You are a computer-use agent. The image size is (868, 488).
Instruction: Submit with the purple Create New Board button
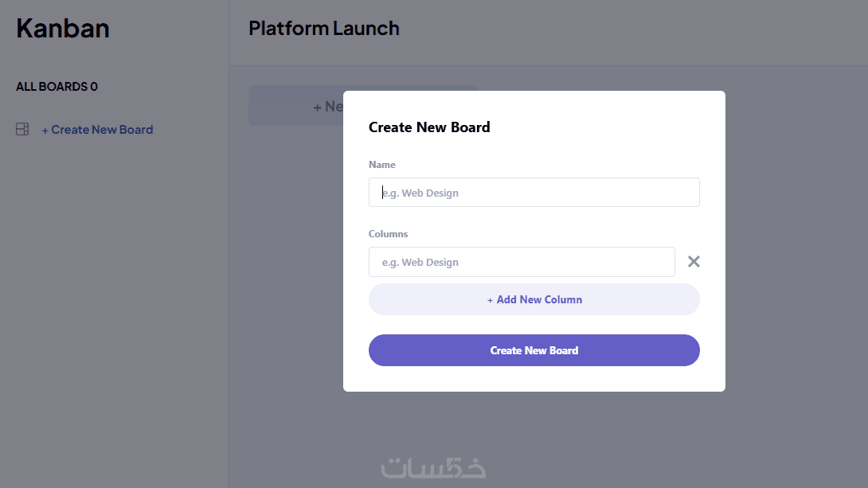click(x=534, y=350)
